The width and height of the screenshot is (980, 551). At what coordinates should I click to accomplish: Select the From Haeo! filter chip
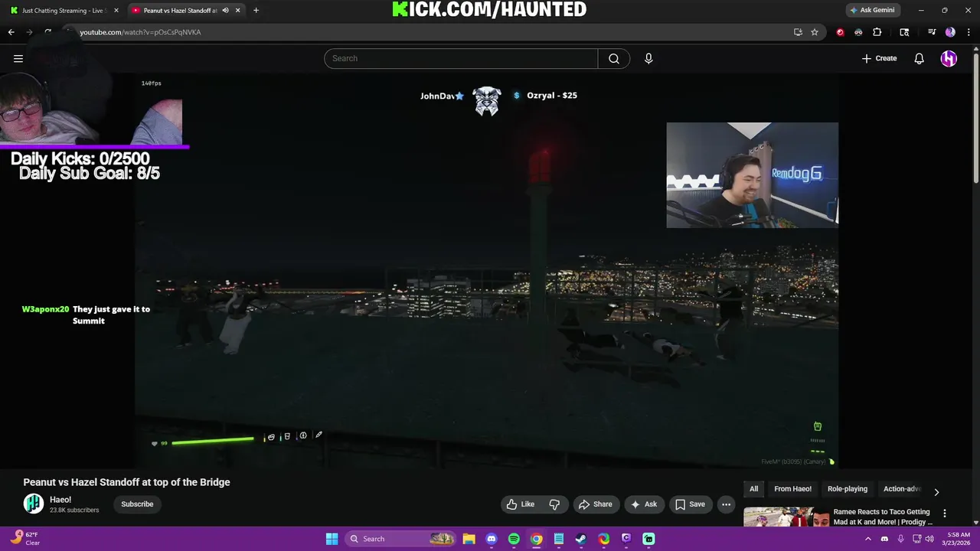[x=792, y=489]
